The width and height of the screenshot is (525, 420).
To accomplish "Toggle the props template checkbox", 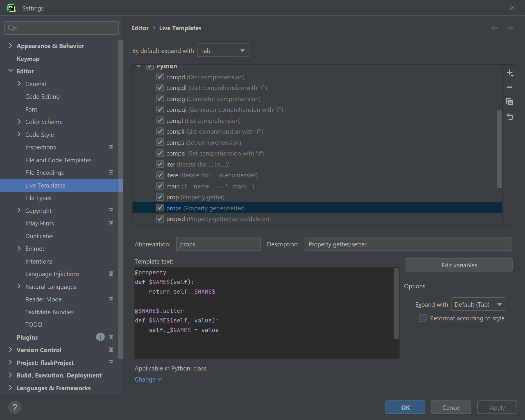I will point(160,208).
